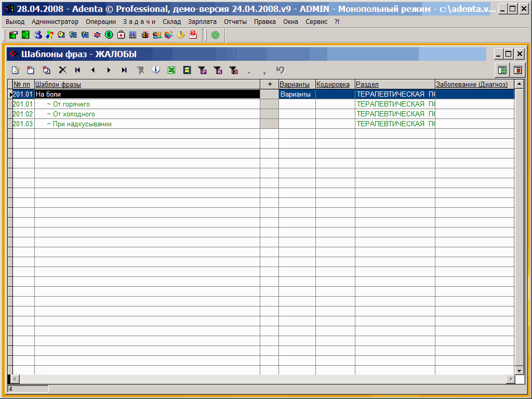Click the barcode icon in main toolbar

[x=133, y=35]
